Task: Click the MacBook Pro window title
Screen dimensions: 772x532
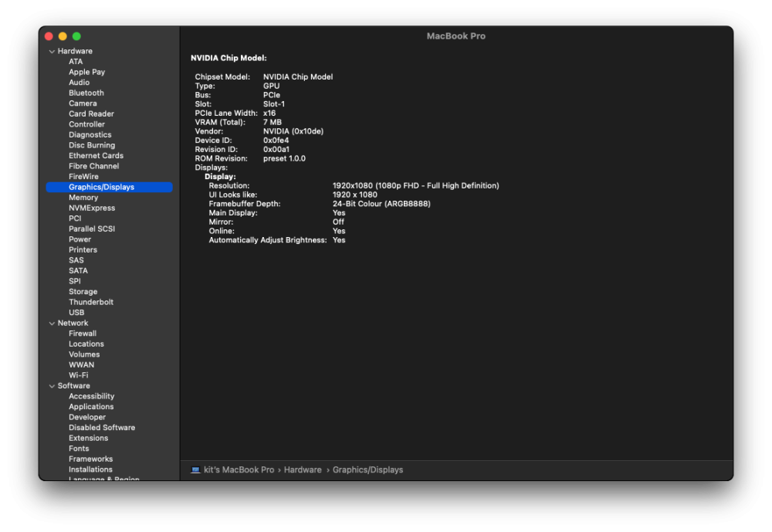Action: point(456,36)
